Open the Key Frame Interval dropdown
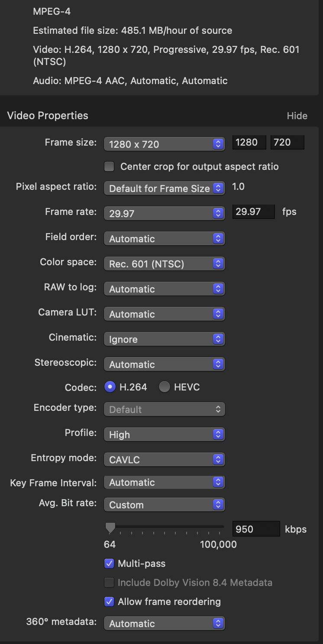The image size is (323, 644). (x=164, y=482)
